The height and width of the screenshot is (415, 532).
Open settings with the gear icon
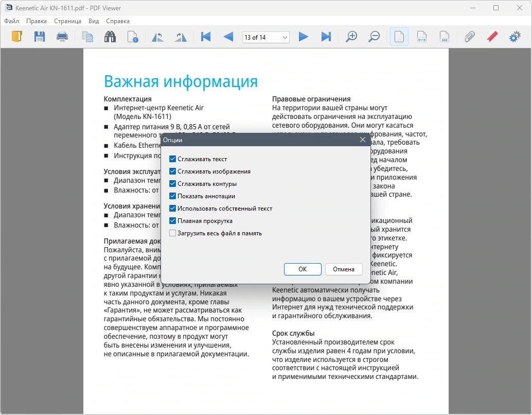click(515, 37)
